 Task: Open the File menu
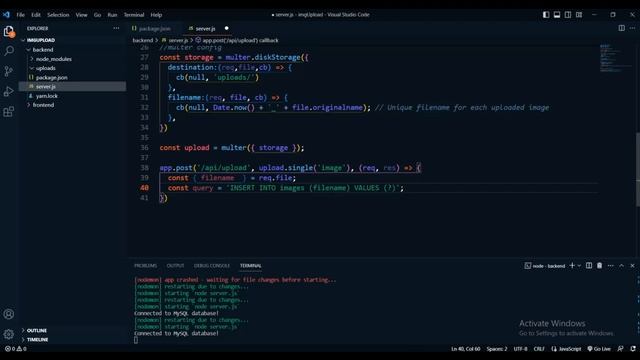[20, 15]
